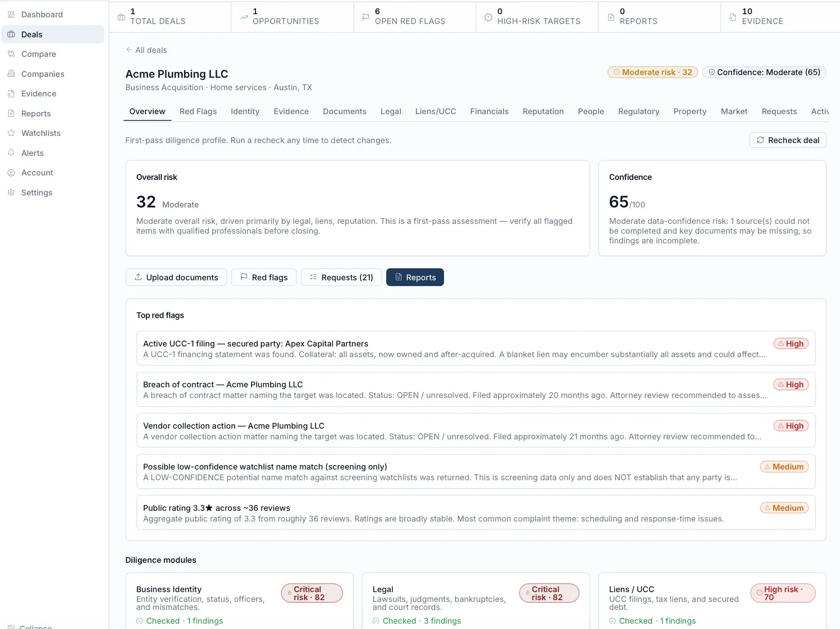Click the Opportunities trend arrow icon
840x629 pixels.
click(244, 17)
